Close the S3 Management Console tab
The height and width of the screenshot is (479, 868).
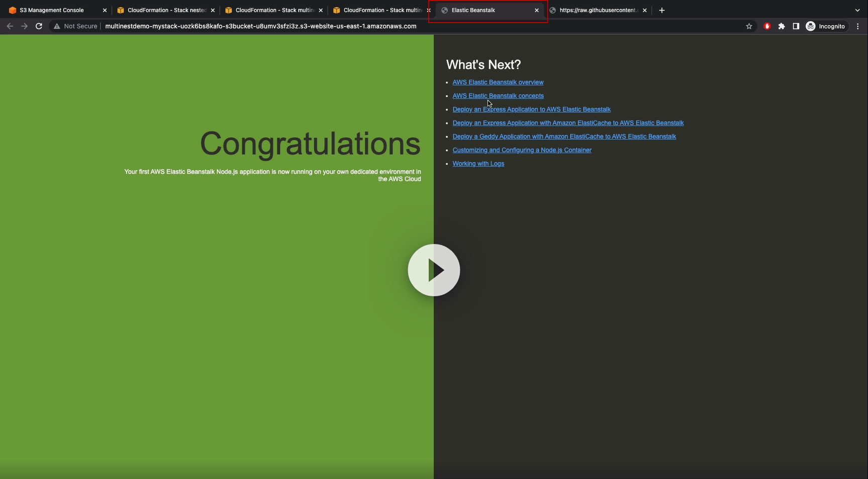pos(104,10)
